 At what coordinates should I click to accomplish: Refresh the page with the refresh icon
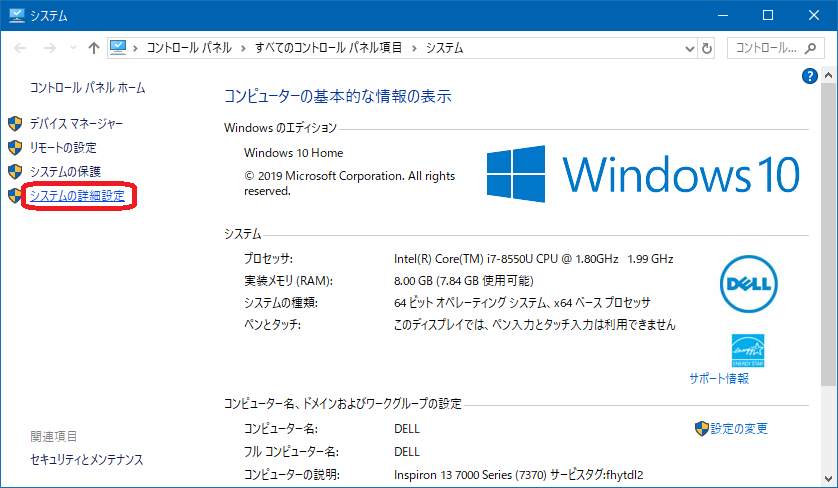(707, 49)
